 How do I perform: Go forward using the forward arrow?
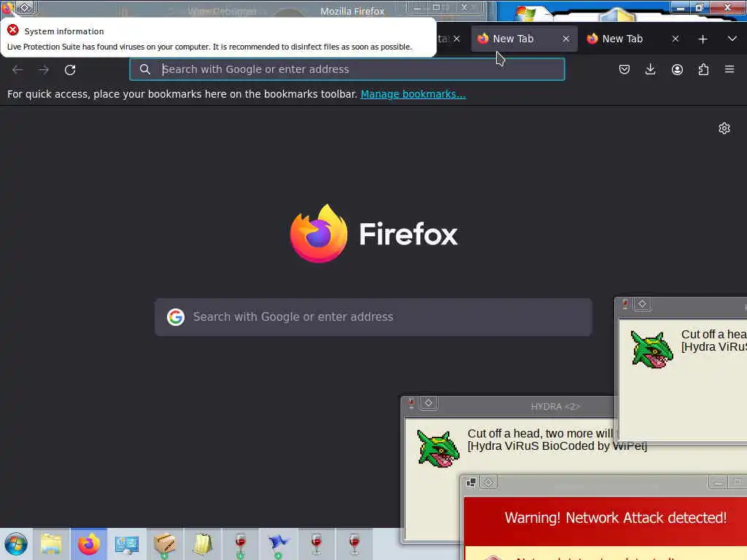pyautogui.click(x=44, y=70)
